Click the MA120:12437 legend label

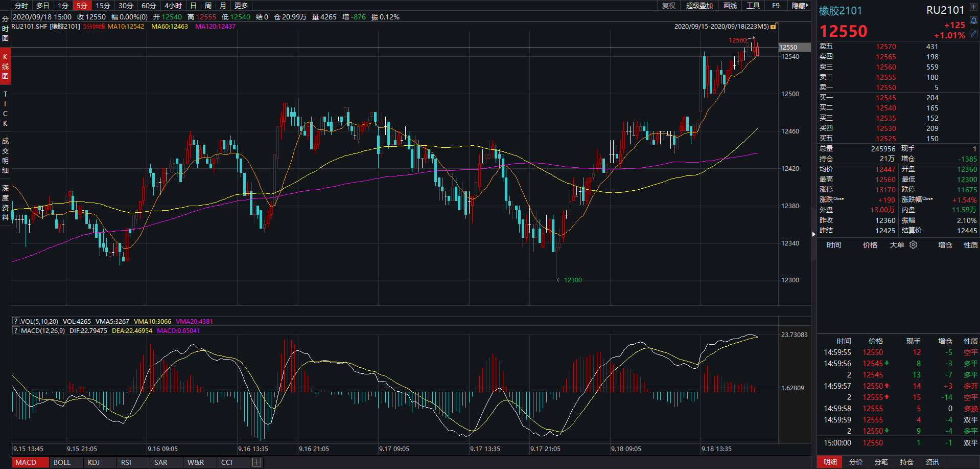[216, 26]
